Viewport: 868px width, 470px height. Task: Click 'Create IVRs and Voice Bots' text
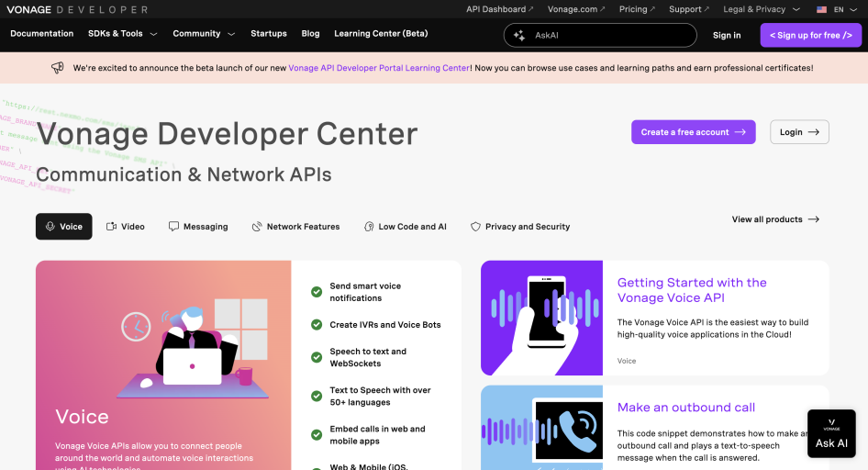385,325
